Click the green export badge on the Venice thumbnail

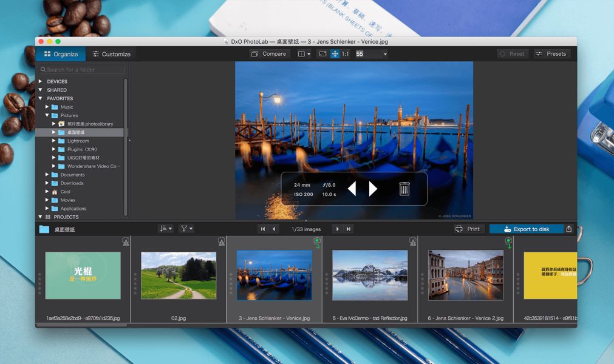pos(316,241)
